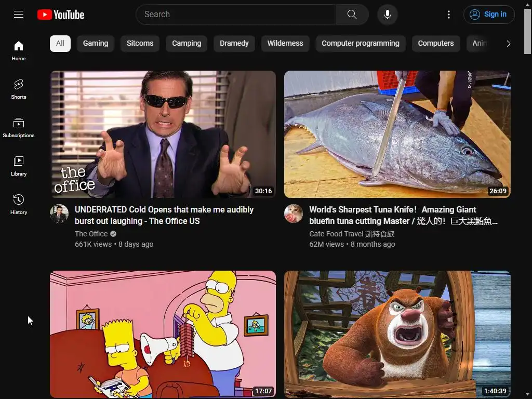The height and width of the screenshot is (399, 532).
Task: Click title 'World's Sharpest Tuna Knife' link
Action: pos(403,216)
